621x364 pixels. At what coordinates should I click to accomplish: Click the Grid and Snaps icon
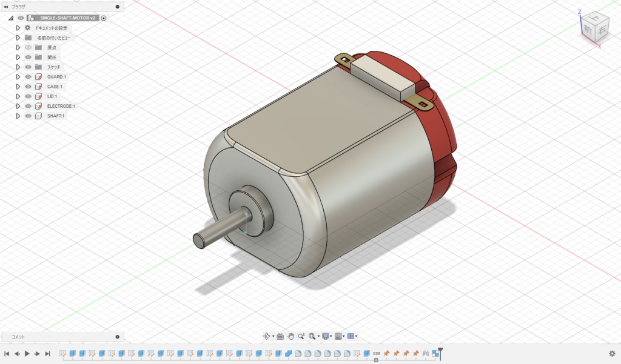[338, 336]
